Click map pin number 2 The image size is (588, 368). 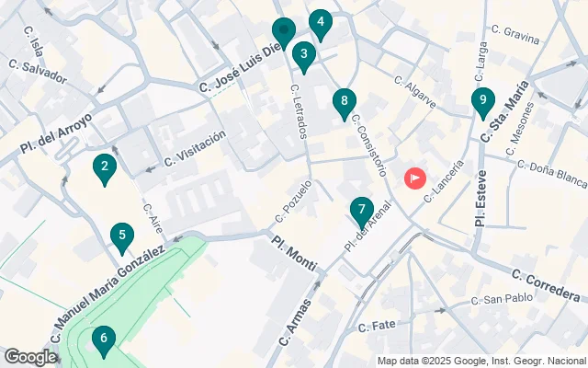[x=105, y=168]
